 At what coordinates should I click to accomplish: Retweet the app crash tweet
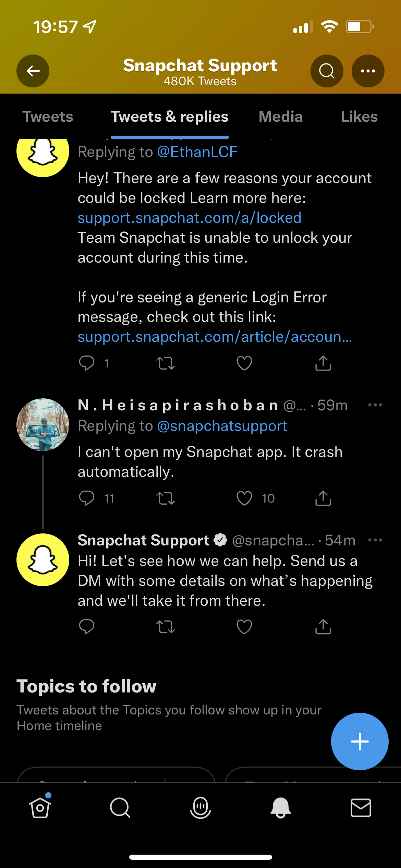coord(166,498)
